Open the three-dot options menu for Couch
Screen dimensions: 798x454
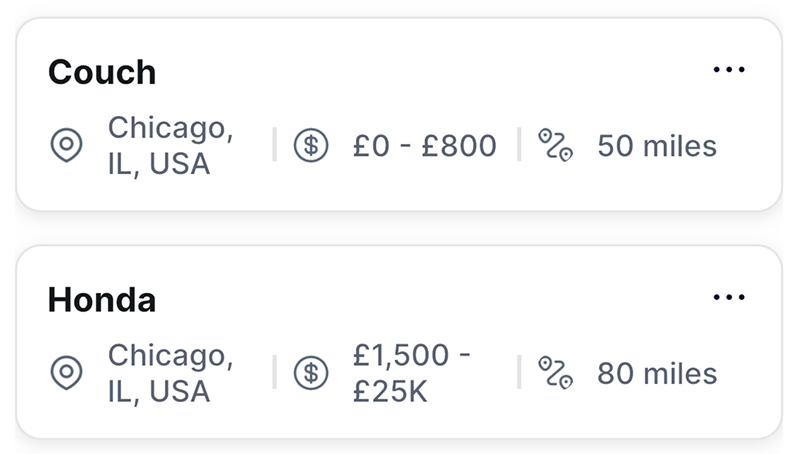click(x=729, y=70)
